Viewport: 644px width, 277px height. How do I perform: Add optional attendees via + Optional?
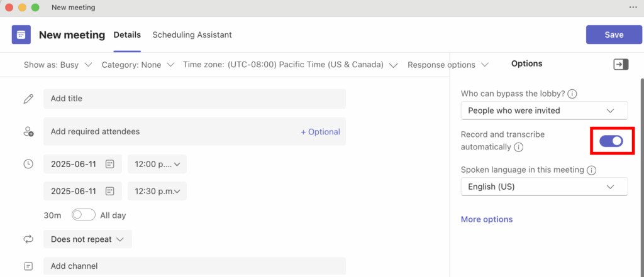point(320,132)
